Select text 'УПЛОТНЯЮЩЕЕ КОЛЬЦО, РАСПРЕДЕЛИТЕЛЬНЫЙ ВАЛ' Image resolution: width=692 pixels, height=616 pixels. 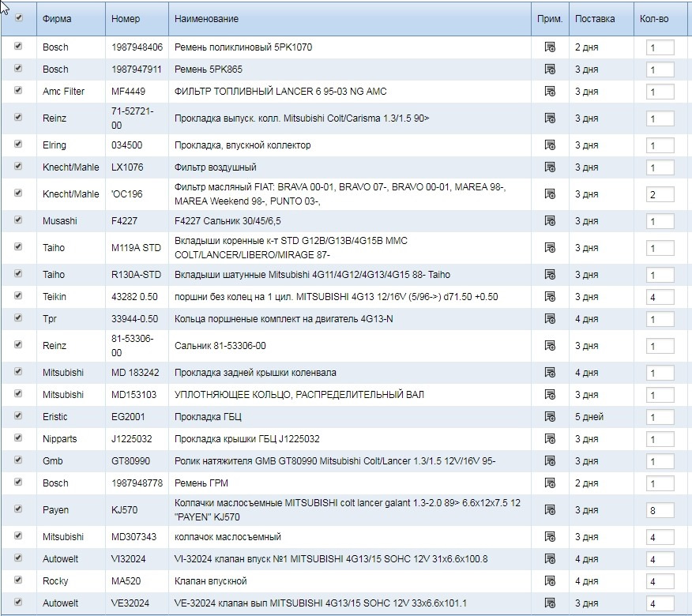pyautogui.click(x=299, y=395)
